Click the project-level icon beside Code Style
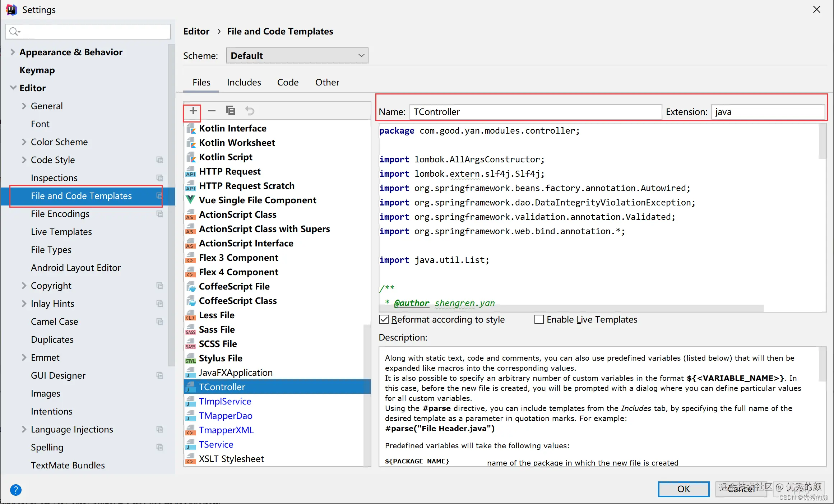Screen dimensions: 834x504 [x=160, y=160]
